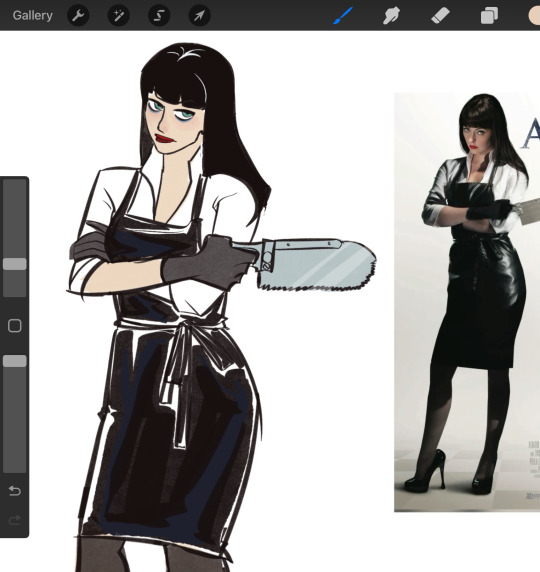540x572 pixels.
Task: Activate the Selection tool
Action: [x=159, y=16]
